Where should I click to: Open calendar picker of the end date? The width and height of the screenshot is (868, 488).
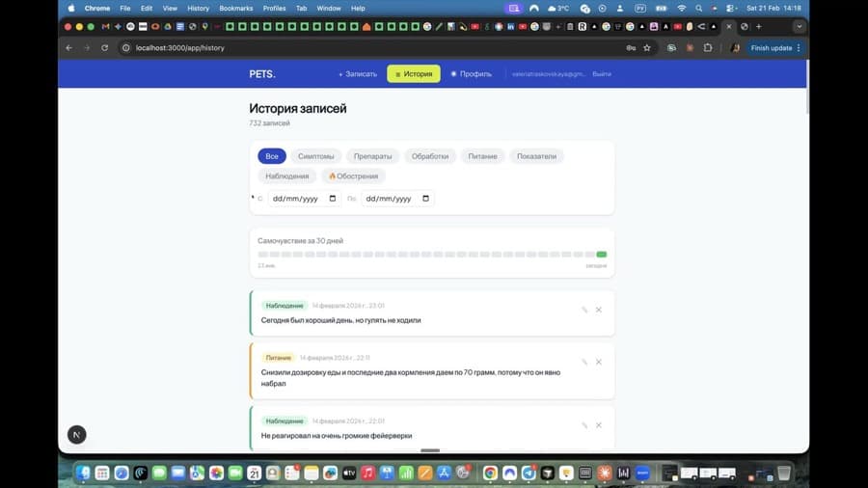click(x=425, y=199)
